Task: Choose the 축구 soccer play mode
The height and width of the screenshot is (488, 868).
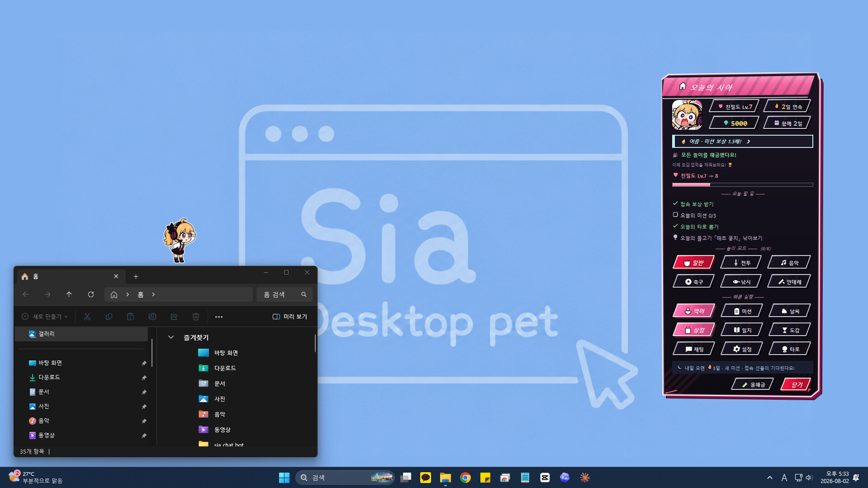Action: tap(693, 282)
